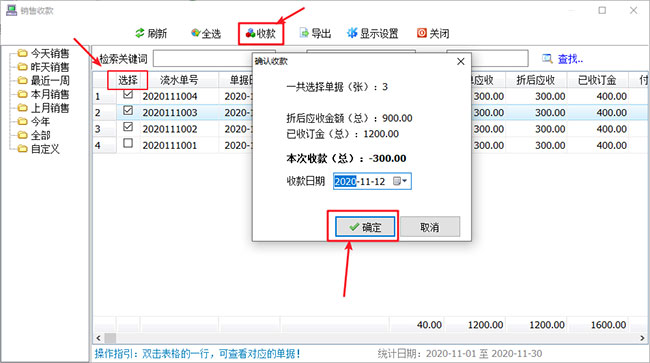650x363 pixels.
Task: Click the 2020-11-12 date field text
Action: tap(360, 182)
